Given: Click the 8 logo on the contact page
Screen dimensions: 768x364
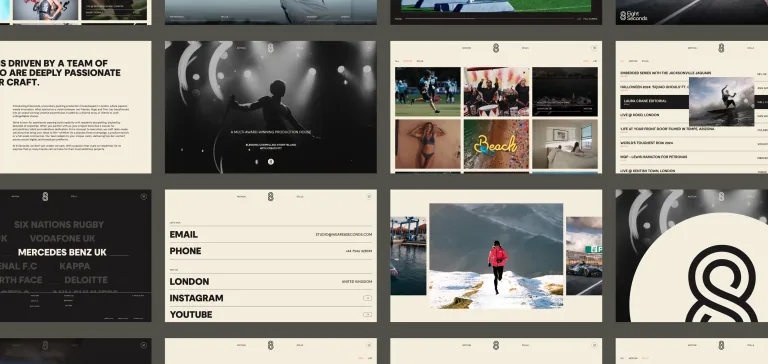Looking at the screenshot, I should (270, 196).
